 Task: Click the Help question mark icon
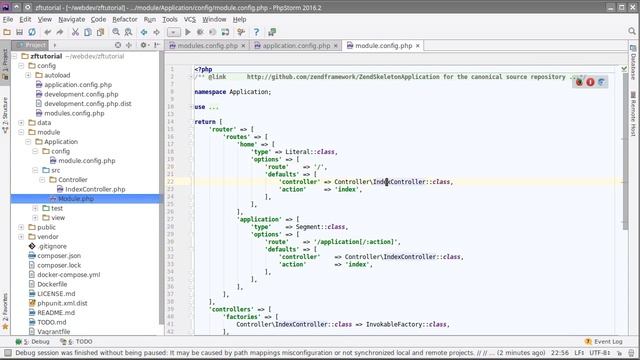256,32
